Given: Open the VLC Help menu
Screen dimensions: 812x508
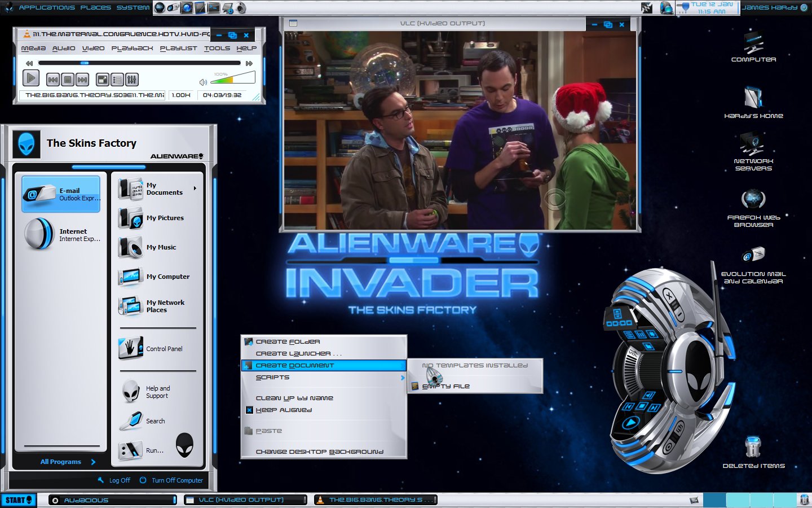Looking at the screenshot, I should 246,49.
